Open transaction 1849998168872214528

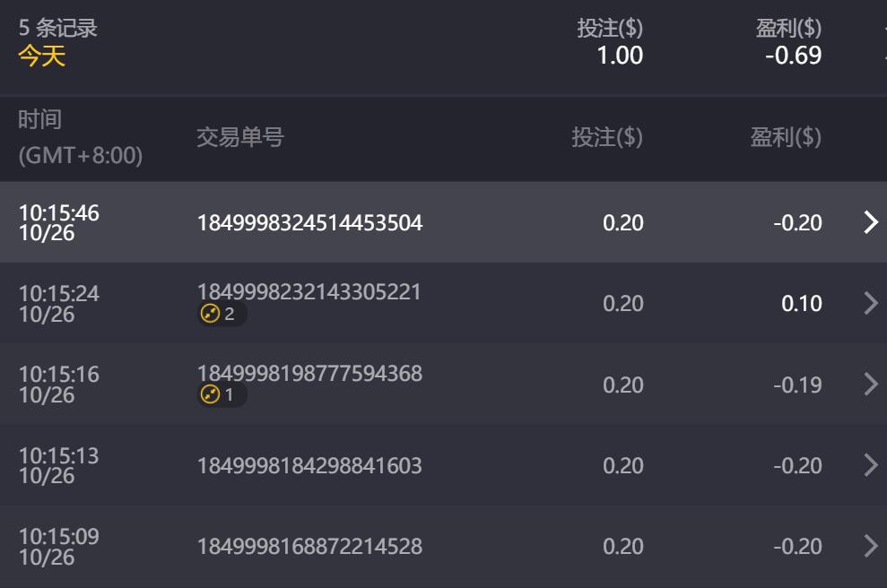[x=309, y=547]
